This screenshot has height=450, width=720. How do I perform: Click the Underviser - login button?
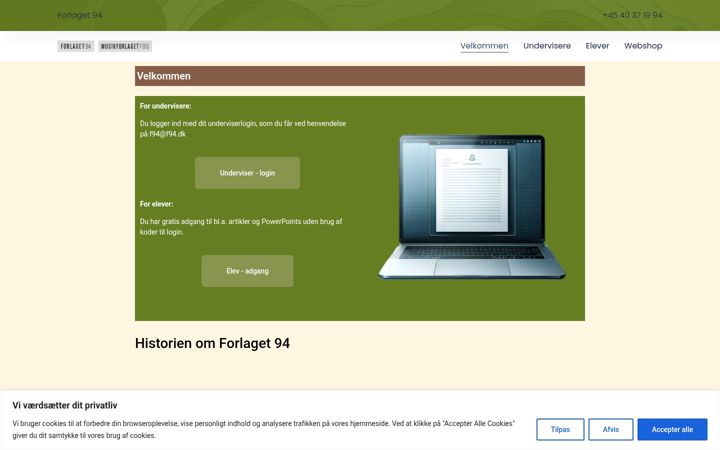(247, 173)
